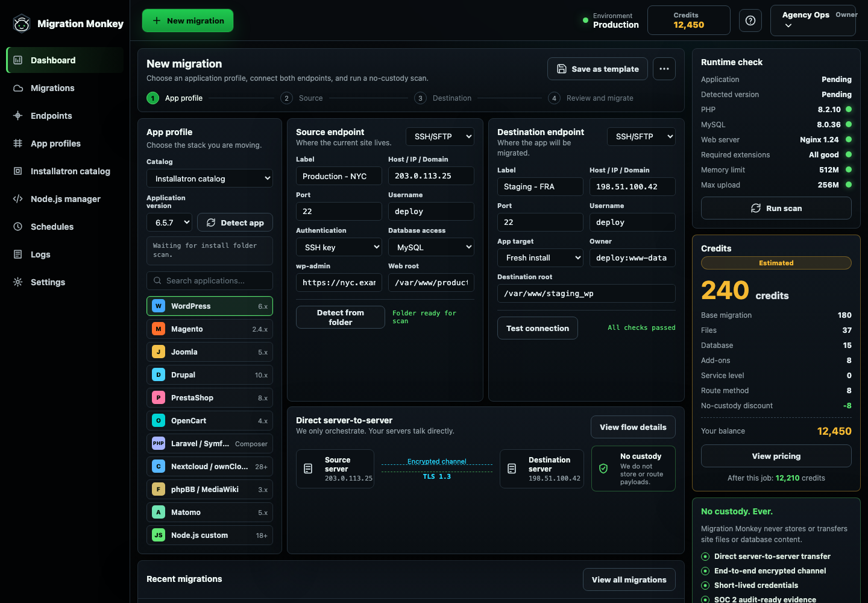Open the Application version 6.5.7 dropdown
Viewport: 868px width, 603px height.
pos(169,223)
